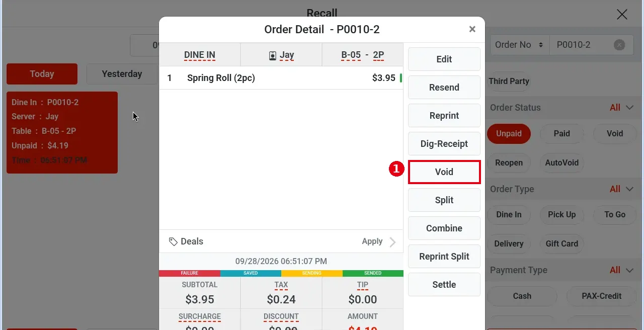Click Reprint Split button

coord(444,256)
